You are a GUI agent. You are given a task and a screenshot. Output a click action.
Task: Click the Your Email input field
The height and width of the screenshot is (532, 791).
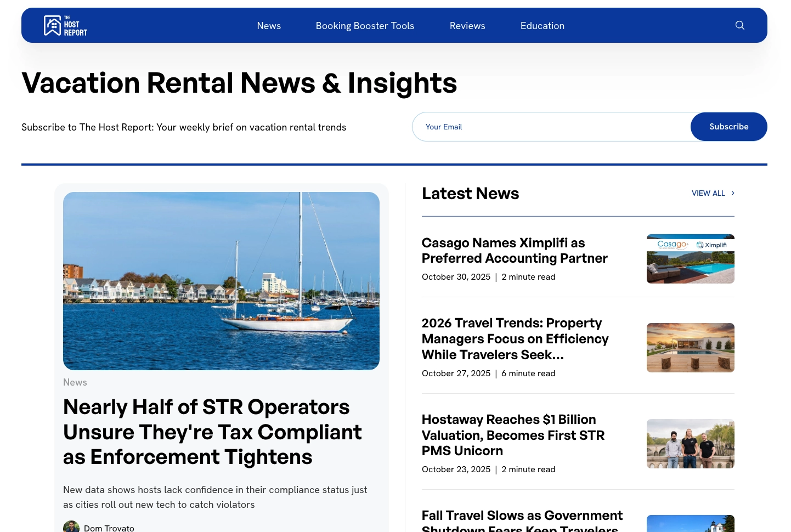tap(549, 127)
